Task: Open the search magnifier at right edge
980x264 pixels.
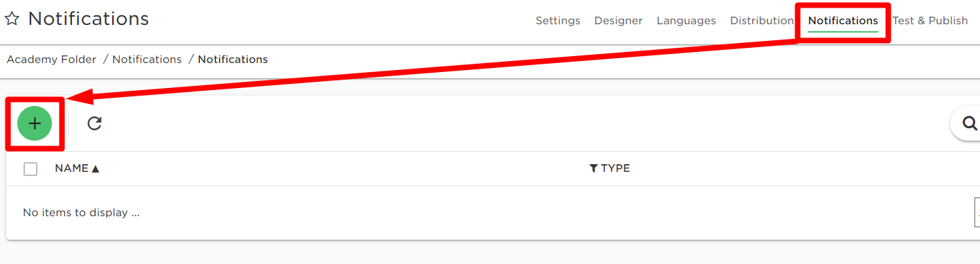Action: point(969,123)
